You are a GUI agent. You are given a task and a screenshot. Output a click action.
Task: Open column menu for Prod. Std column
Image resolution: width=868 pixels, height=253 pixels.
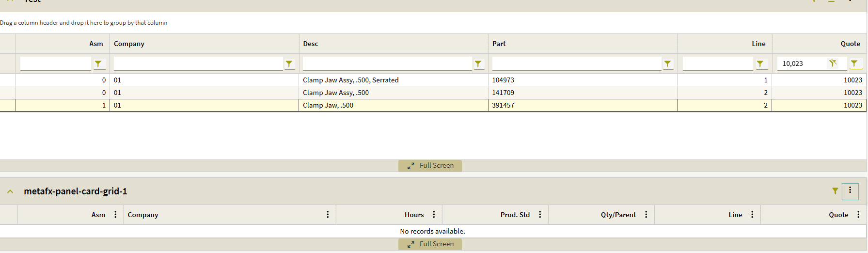pos(540,215)
